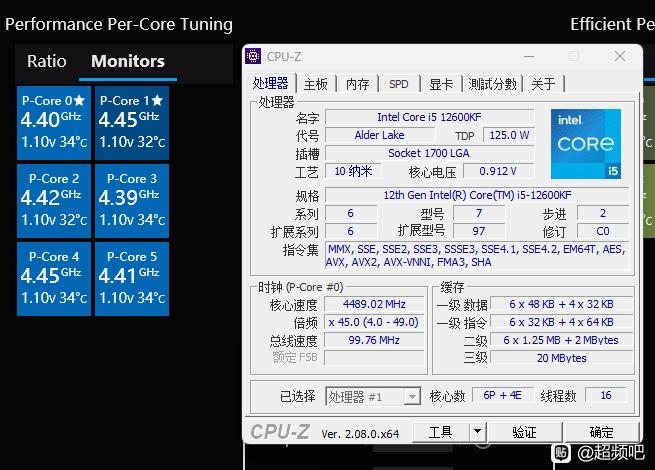Select the P-Core 2 monitor tile
The width and height of the screenshot is (655, 470).
[x=54, y=201]
